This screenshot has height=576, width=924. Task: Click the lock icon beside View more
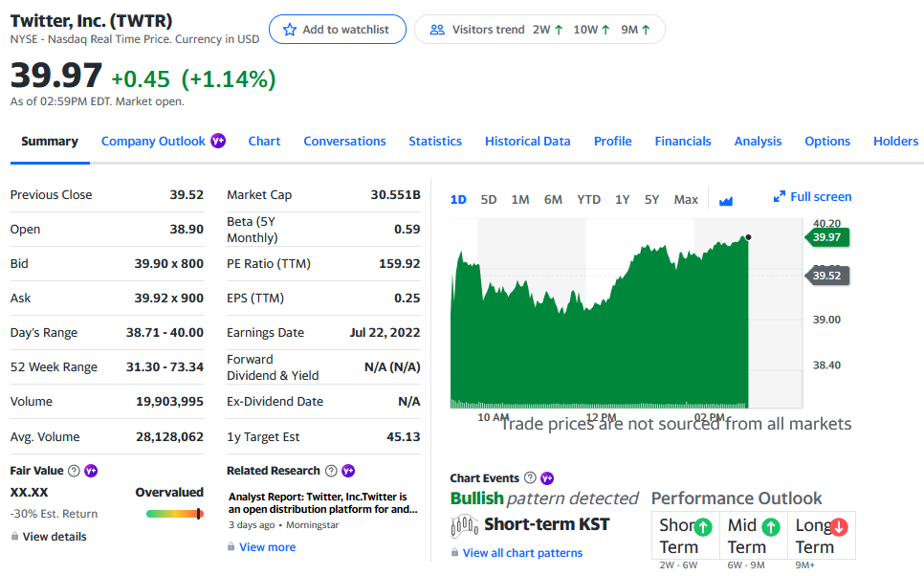pos(231,546)
